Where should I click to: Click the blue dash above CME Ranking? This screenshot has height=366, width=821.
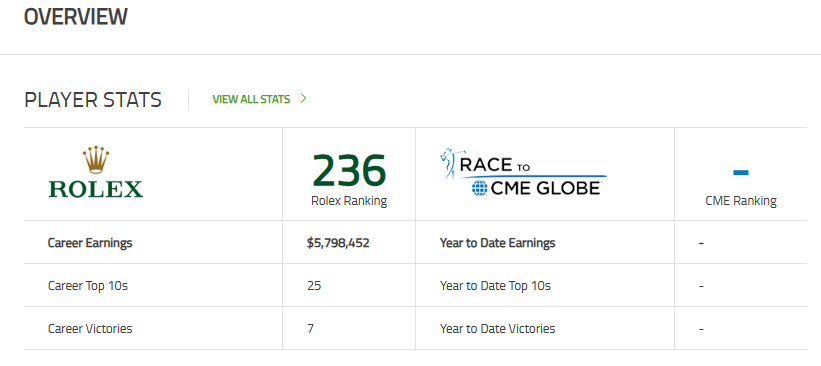pyautogui.click(x=740, y=172)
